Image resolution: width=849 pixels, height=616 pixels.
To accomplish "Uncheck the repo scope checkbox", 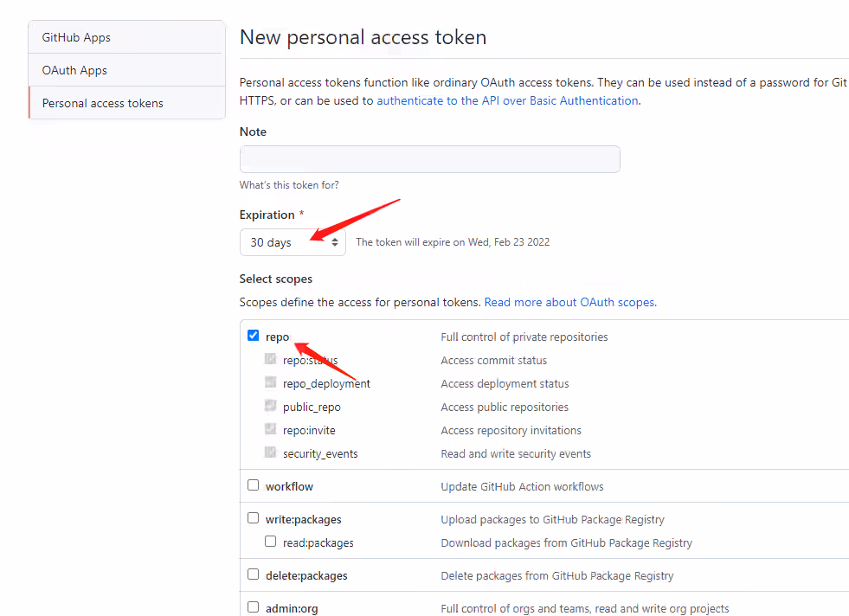I will 253,336.
